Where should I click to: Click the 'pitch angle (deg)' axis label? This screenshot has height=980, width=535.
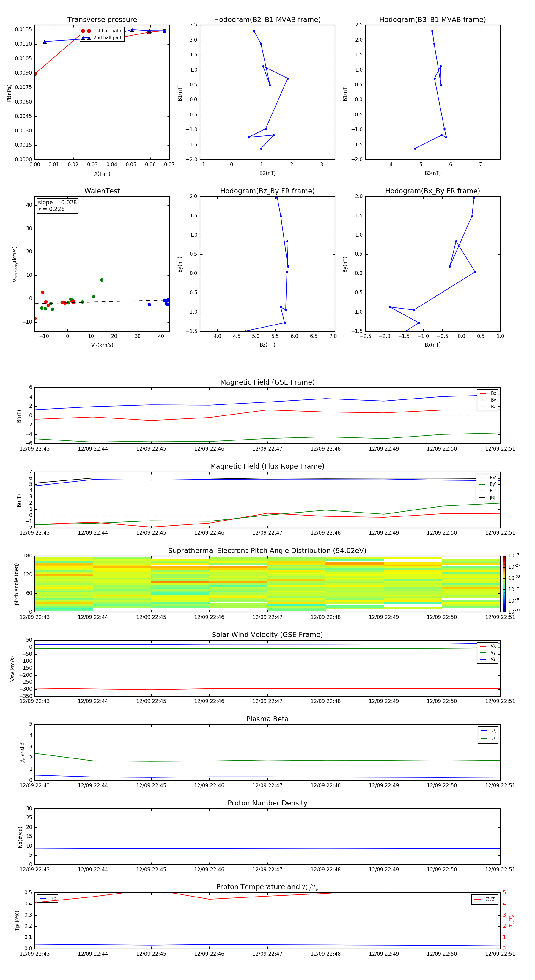tap(16, 584)
